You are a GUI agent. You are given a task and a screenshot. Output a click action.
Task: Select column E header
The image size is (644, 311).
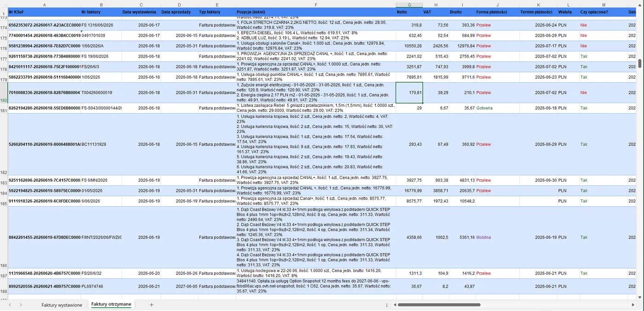[217, 5]
